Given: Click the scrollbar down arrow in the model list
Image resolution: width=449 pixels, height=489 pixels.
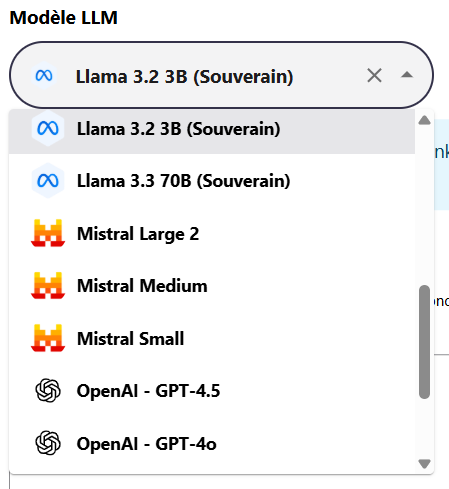Looking at the screenshot, I should [424, 464].
